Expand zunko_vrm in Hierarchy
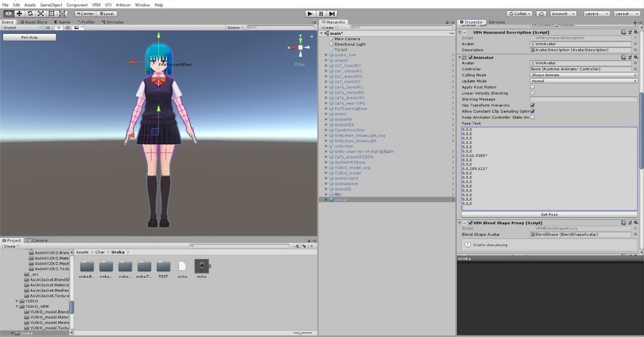This screenshot has width=644, height=337. pyautogui.click(x=326, y=55)
